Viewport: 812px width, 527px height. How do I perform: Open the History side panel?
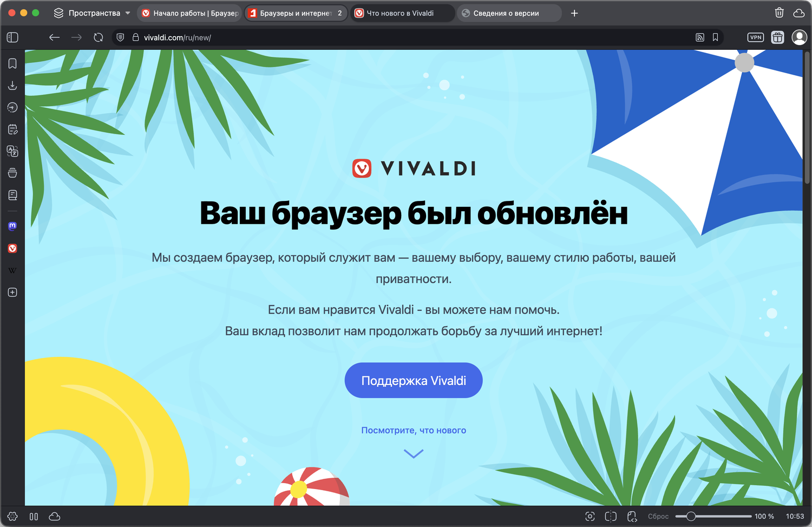click(12, 107)
